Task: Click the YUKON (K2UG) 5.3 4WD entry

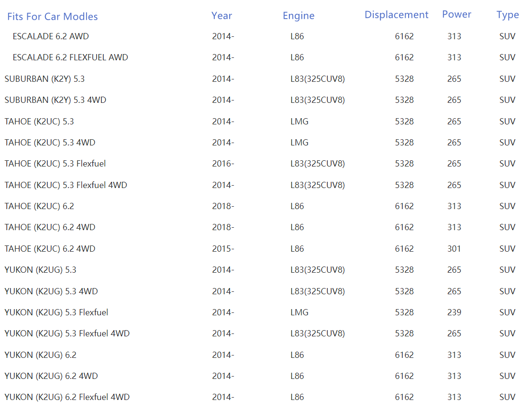Action: [x=51, y=291]
